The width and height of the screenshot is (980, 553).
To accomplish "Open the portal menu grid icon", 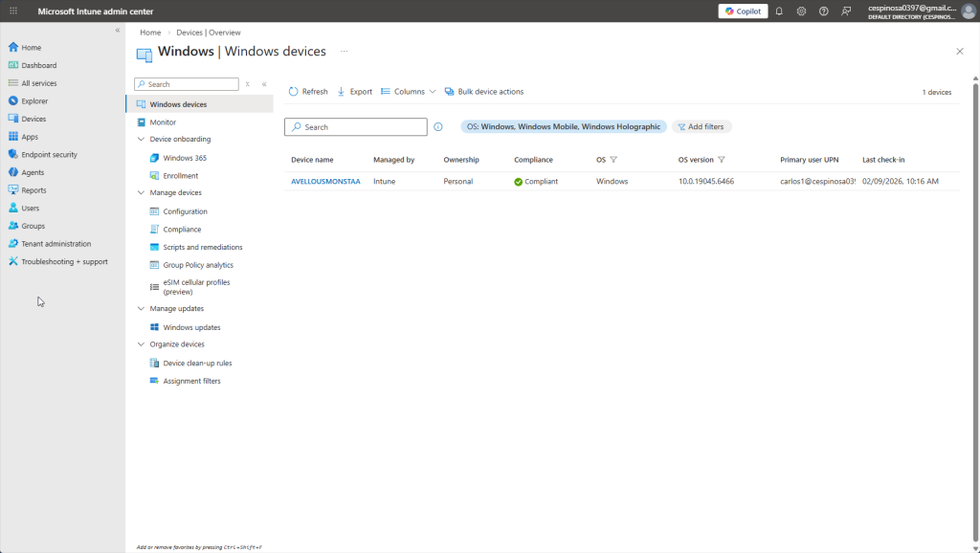I will click(x=13, y=11).
